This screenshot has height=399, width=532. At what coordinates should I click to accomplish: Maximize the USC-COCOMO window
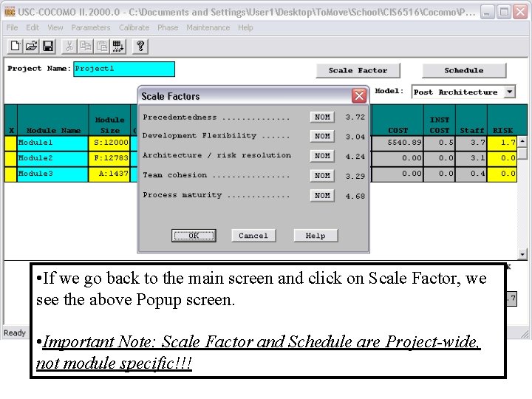click(504, 13)
